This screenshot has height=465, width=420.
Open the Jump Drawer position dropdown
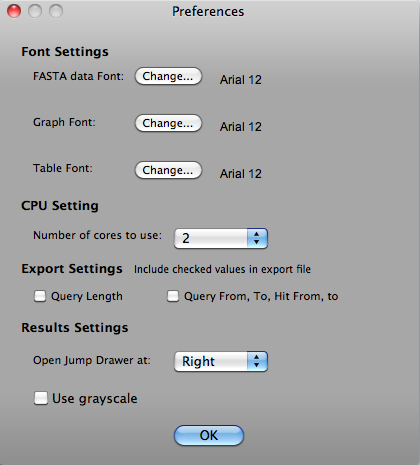click(x=221, y=361)
